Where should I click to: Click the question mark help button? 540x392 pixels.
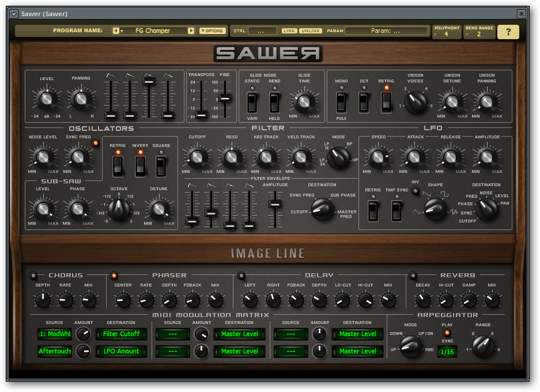[508, 32]
